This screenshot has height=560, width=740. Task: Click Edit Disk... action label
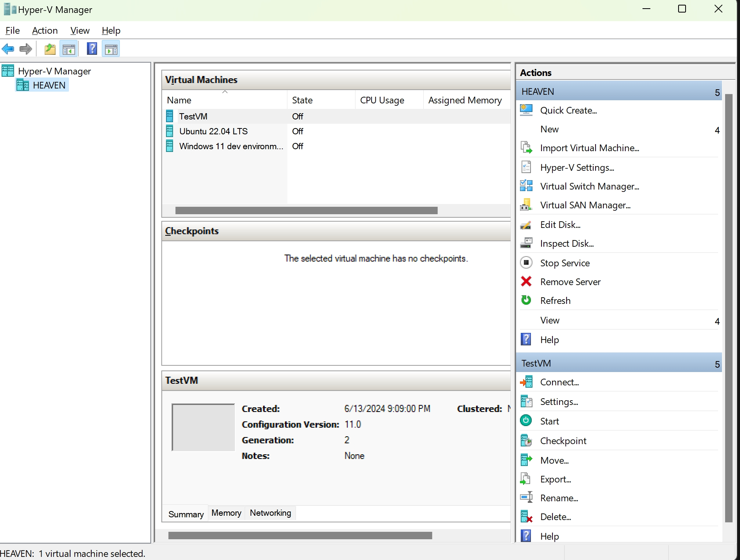tap(560, 225)
